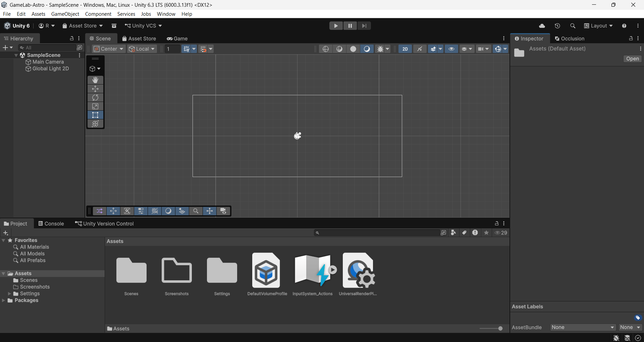The width and height of the screenshot is (644, 342).
Task: Click the Project search field
Action: pyautogui.click(x=376, y=233)
